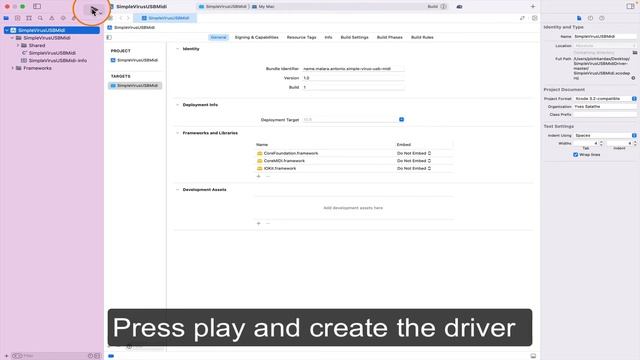Screen dimensions: 640x360
Task: Add a framework with the plus icon
Action: point(258,176)
